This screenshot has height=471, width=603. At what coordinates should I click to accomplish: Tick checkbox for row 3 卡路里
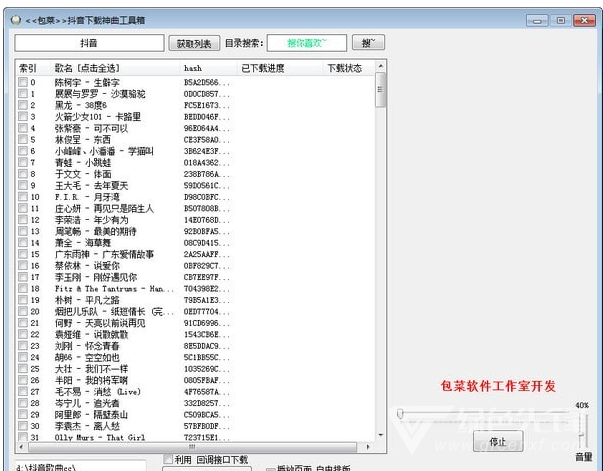coord(23,116)
